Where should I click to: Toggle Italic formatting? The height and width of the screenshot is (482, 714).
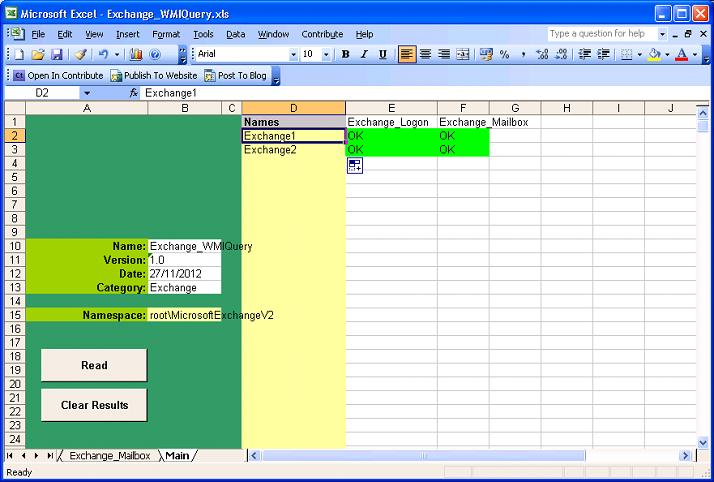coord(364,54)
